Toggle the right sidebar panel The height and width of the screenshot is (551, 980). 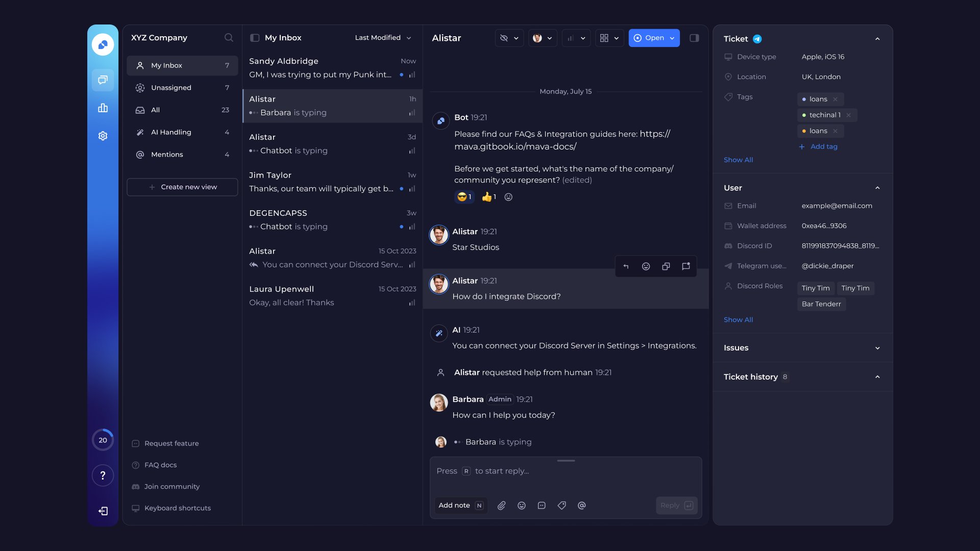pyautogui.click(x=694, y=38)
